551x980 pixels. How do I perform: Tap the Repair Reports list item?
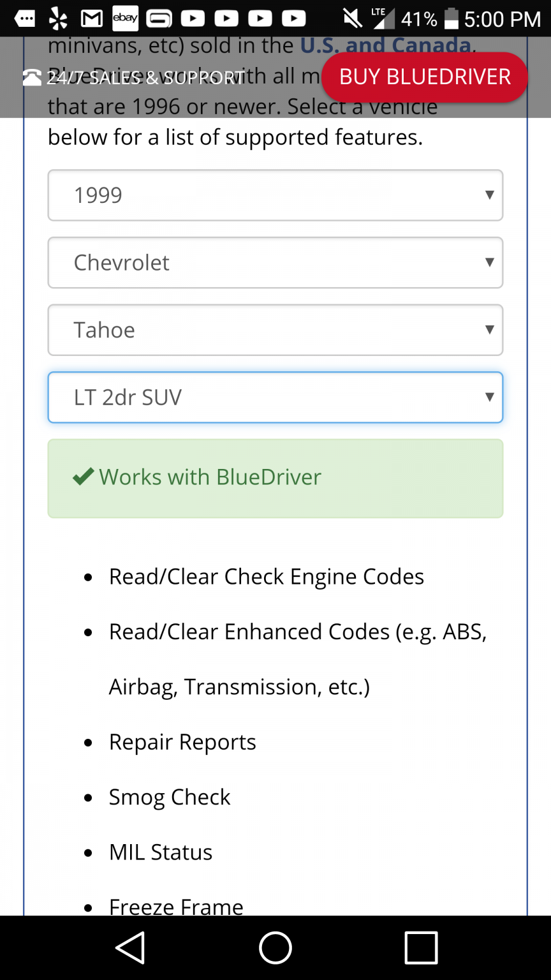[182, 742]
